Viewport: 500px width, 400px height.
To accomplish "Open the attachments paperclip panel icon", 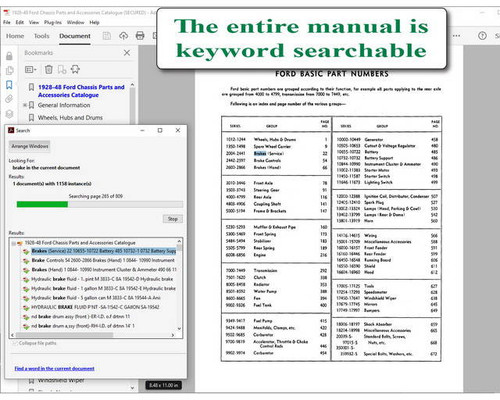I will [9, 99].
